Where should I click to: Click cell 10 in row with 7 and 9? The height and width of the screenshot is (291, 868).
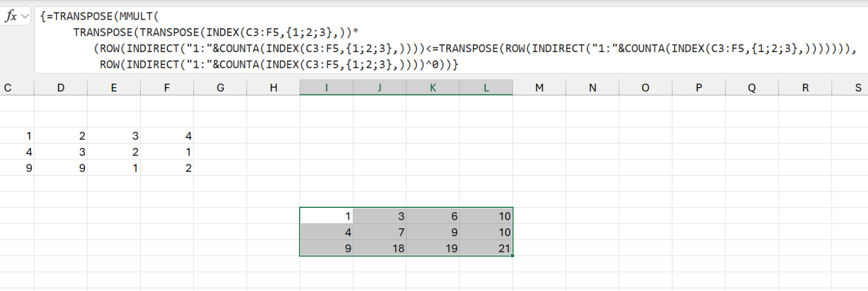coord(486,232)
